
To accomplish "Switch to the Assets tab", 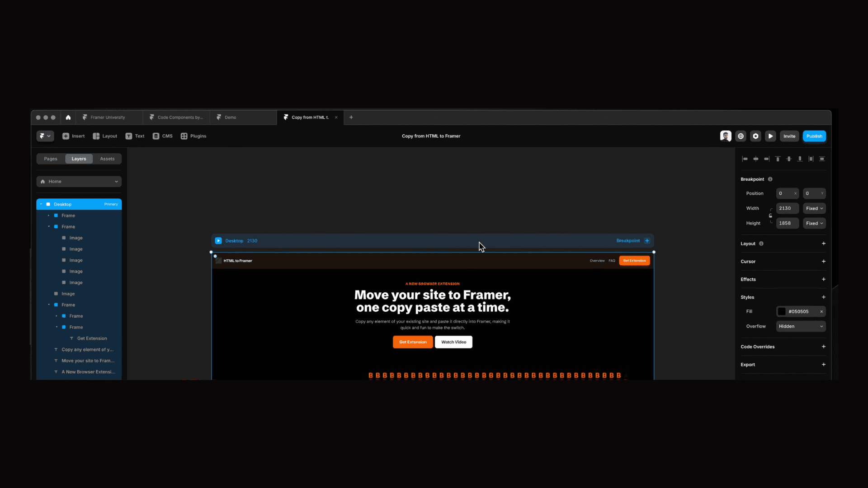I will 107,159.
